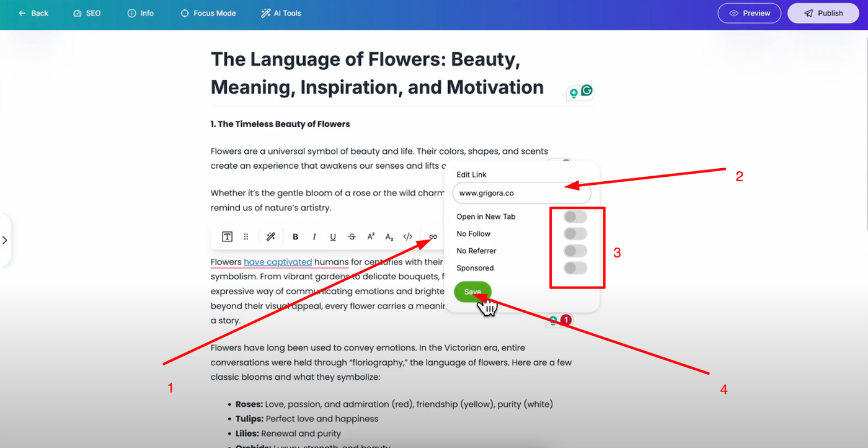The width and height of the screenshot is (868, 448).
Task: Click the Publish button
Action: 823,13
